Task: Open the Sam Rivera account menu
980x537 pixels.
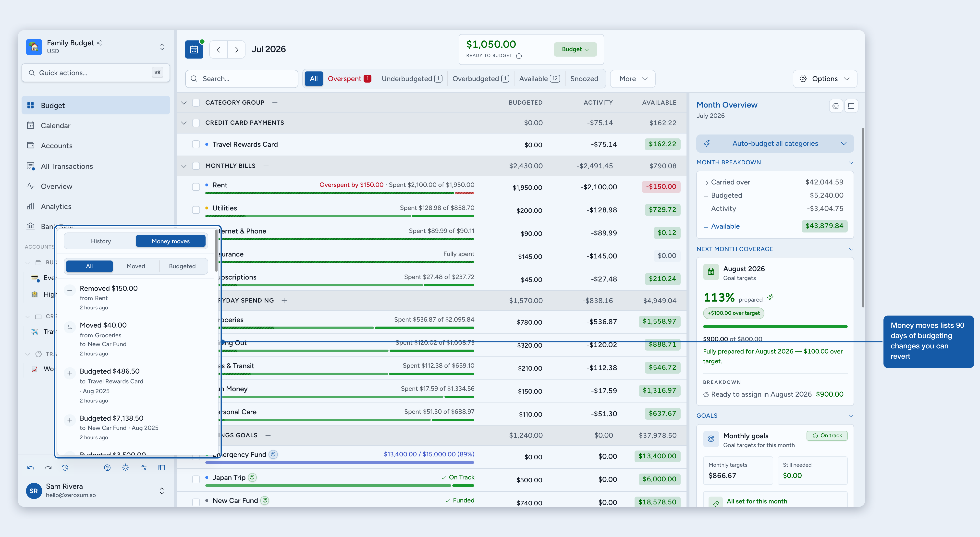Action: pos(96,491)
